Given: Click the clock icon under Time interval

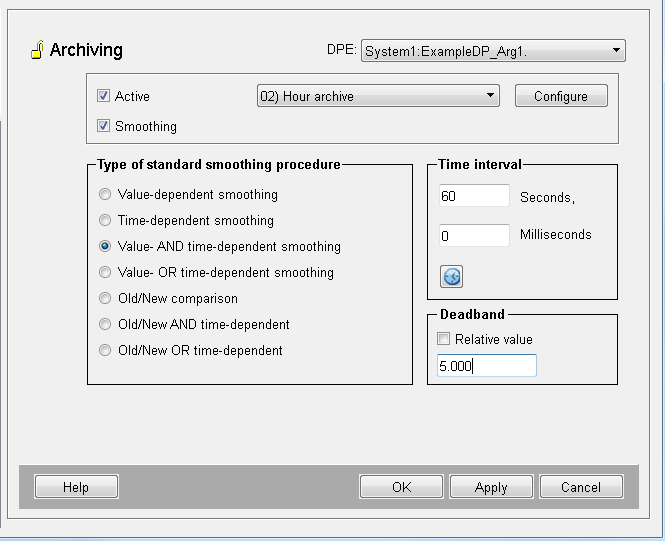Looking at the screenshot, I should point(451,276).
